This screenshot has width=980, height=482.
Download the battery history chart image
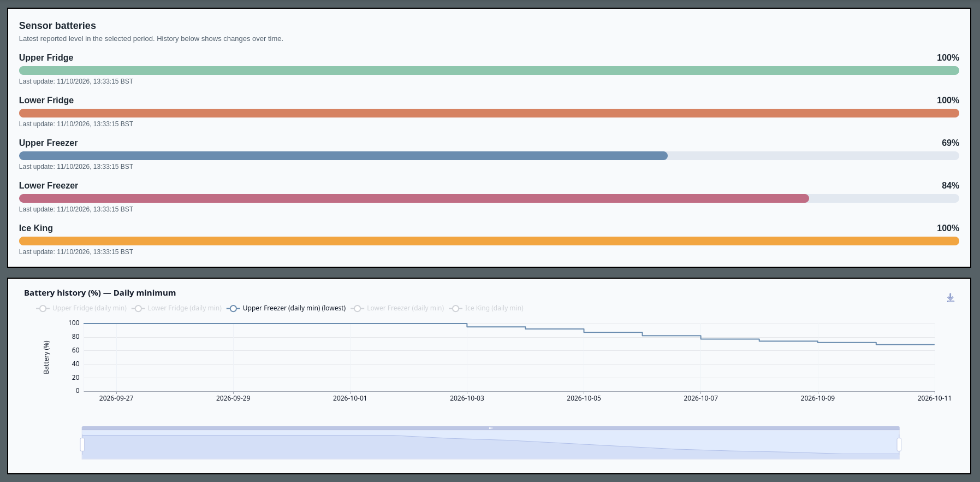click(951, 298)
